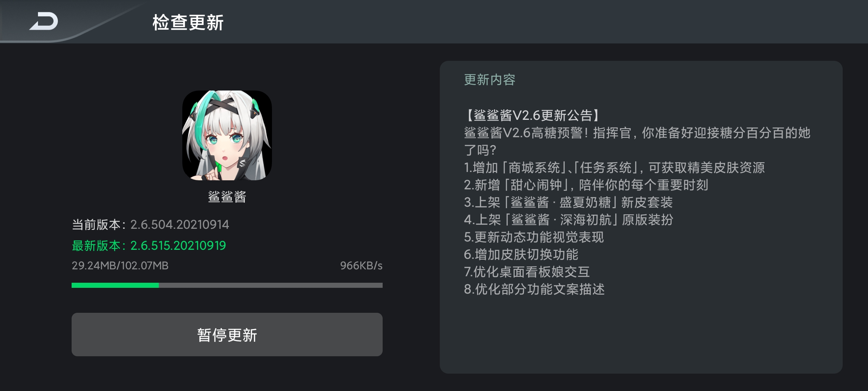Click the green download progress bar
This screenshot has height=391, width=868.
(x=227, y=285)
